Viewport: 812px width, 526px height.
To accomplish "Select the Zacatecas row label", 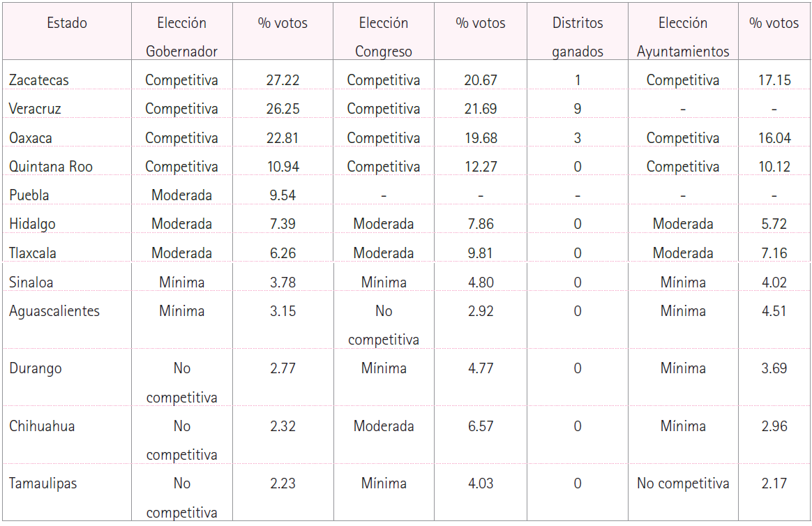I will [x=39, y=80].
